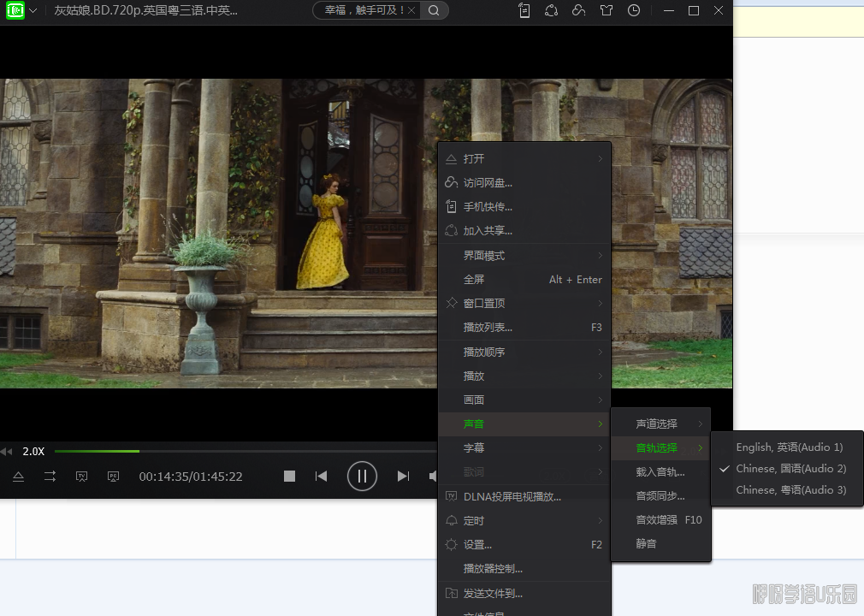Open the cloud disk icon in title bar
Screen dimensions: 864x616
[x=578, y=10]
